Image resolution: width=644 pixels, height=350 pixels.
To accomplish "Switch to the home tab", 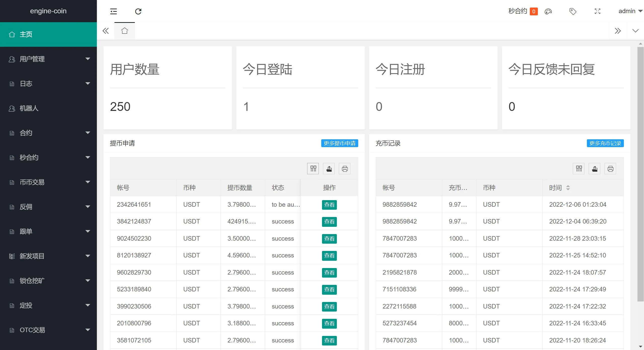I will (x=125, y=31).
